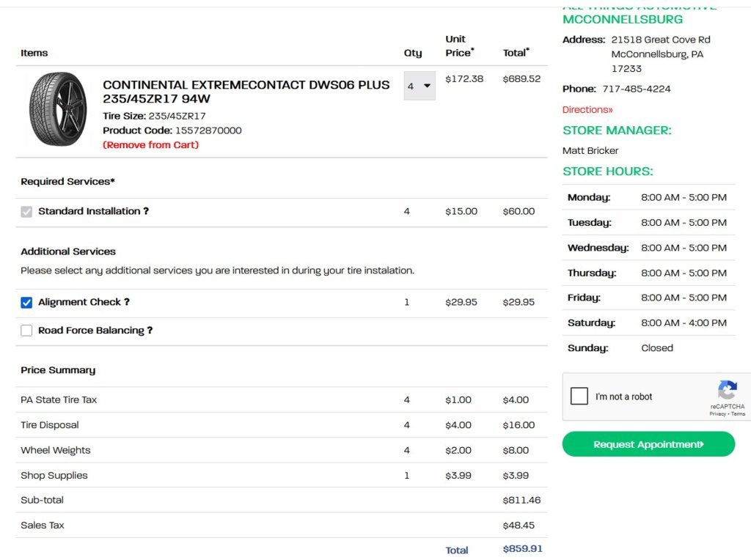Click the installation total $60.00
751x560 pixels.
pyautogui.click(x=519, y=212)
